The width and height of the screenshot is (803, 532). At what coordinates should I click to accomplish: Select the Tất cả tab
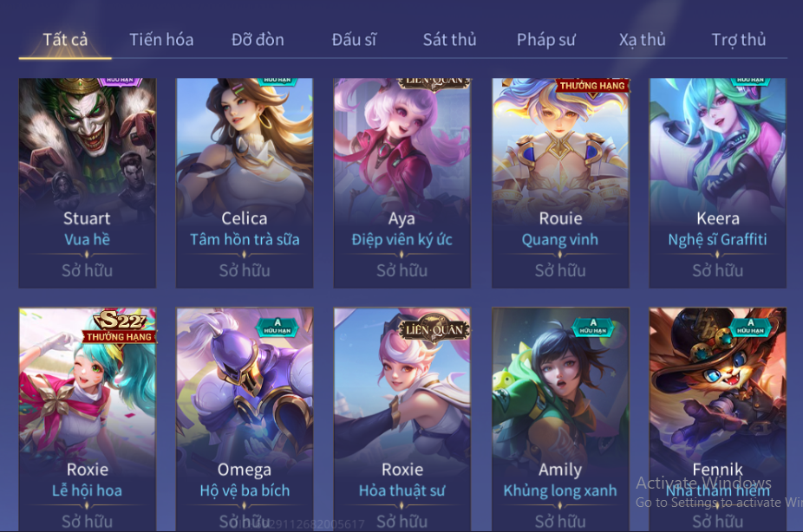pyautogui.click(x=65, y=40)
